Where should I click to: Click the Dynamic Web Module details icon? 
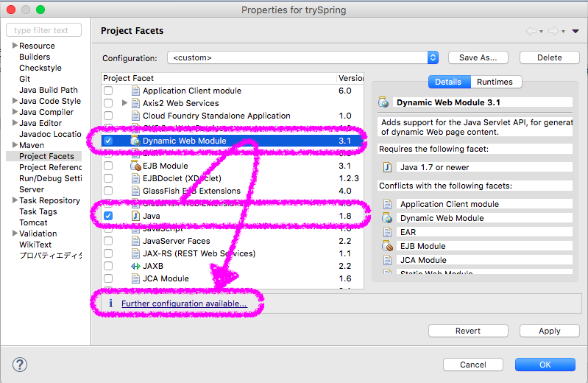(x=383, y=102)
